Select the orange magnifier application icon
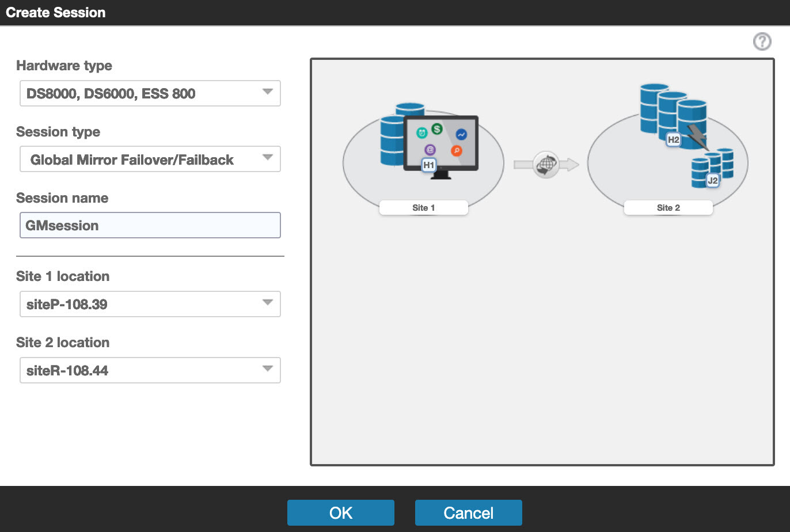 click(x=457, y=150)
